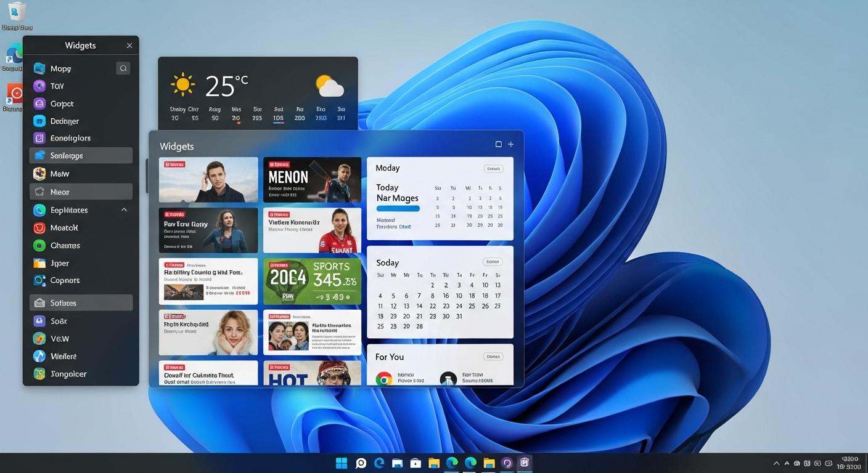The width and height of the screenshot is (868, 473).
Task: Click the square layout icon in Widgets header
Action: point(498,144)
